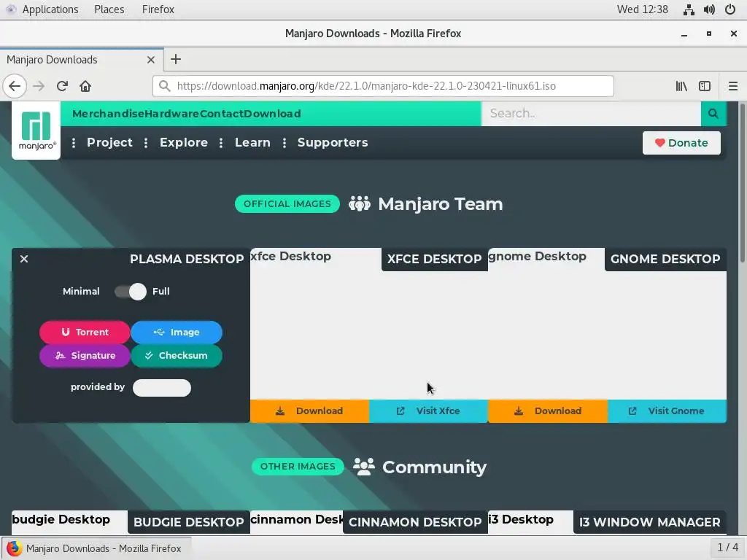Open the Firefox hamburger menu
The height and width of the screenshot is (560, 747).
(733, 86)
